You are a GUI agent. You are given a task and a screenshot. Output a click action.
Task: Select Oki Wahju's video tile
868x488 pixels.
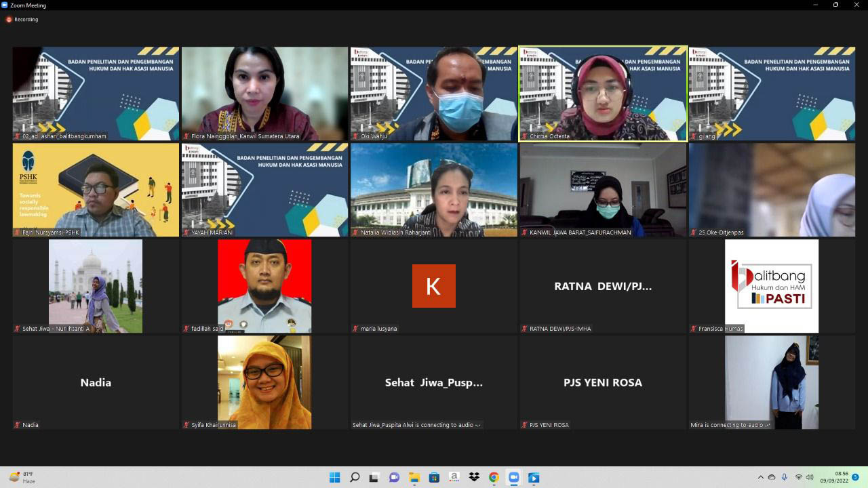pyautogui.click(x=434, y=94)
